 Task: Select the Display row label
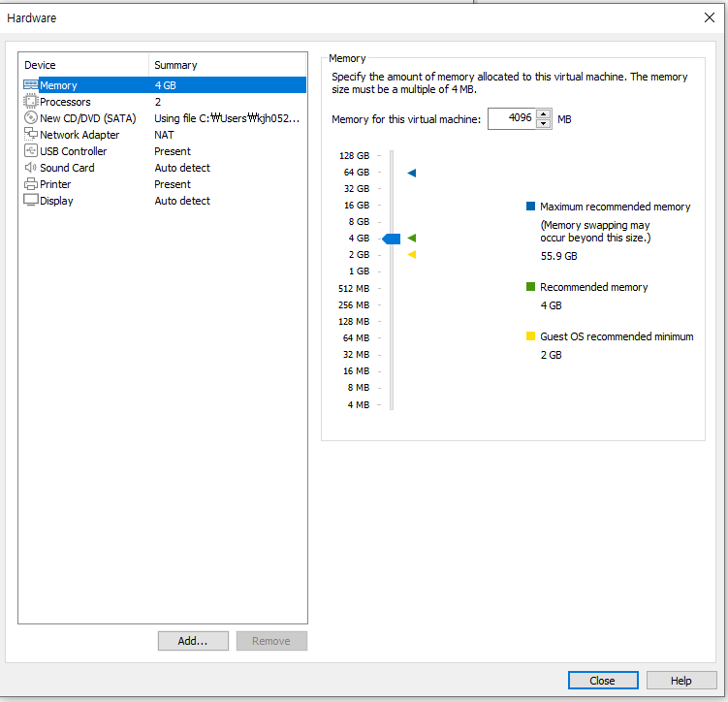tap(56, 201)
